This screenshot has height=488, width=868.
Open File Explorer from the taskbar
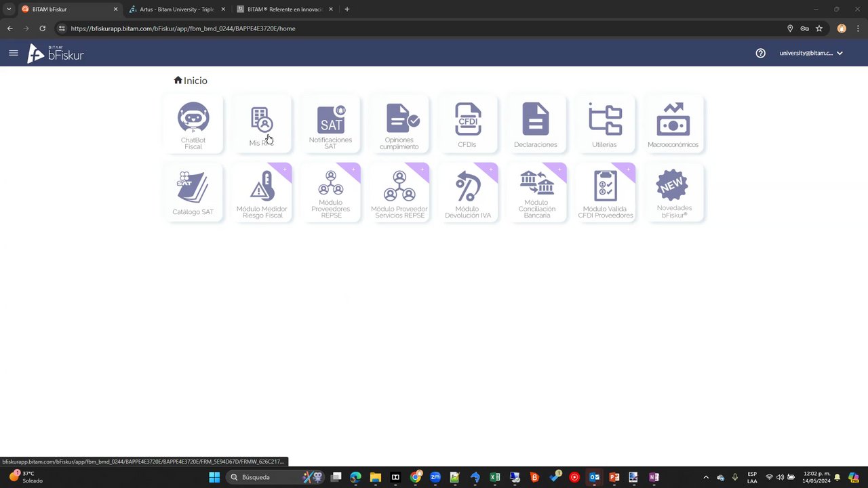(x=376, y=477)
